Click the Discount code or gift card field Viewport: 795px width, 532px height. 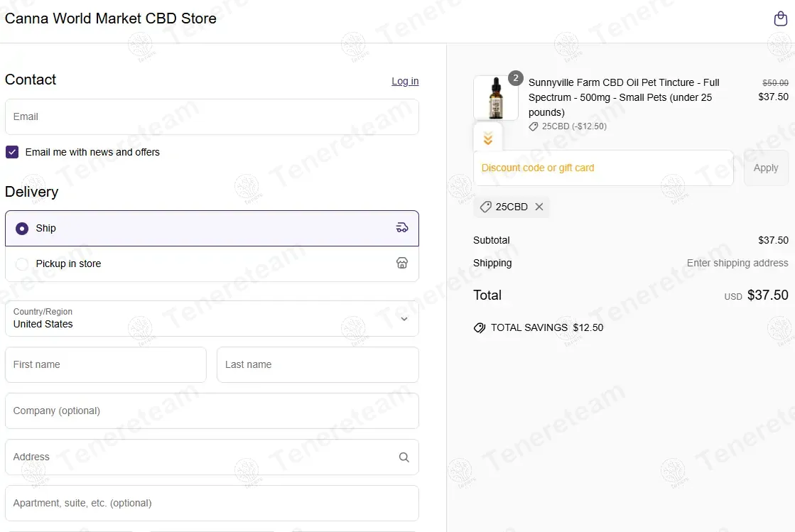pyautogui.click(x=603, y=168)
